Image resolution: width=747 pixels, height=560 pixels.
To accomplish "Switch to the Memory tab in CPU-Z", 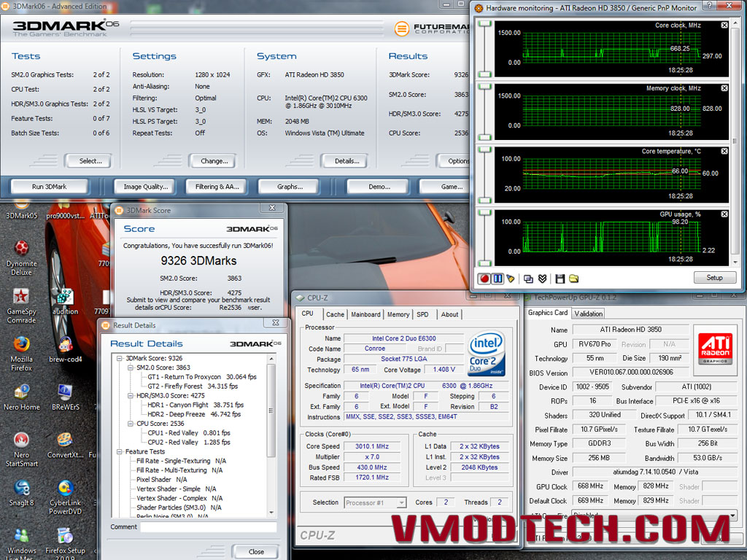I will point(398,314).
